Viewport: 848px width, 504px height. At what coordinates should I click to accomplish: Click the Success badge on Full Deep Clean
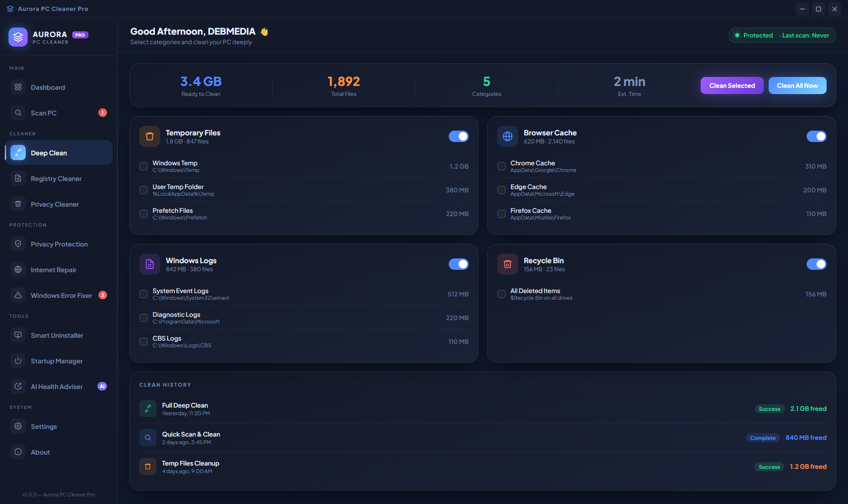tap(770, 409)
